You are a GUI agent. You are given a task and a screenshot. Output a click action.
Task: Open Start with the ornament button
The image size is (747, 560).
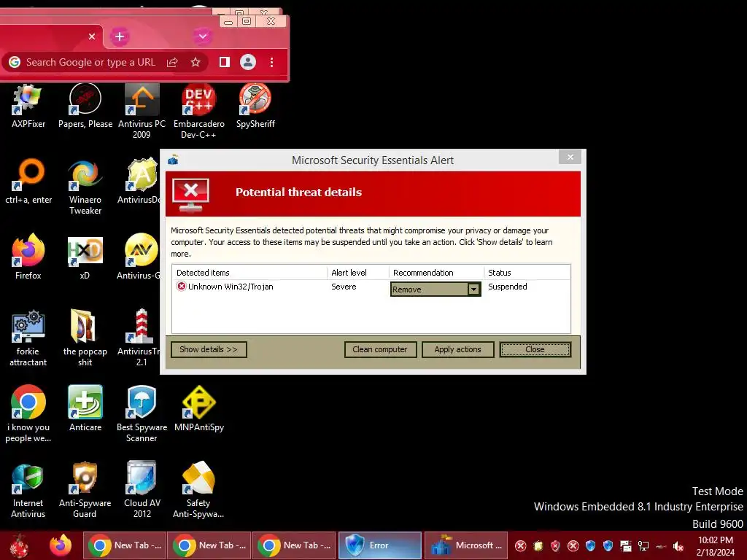[x=19, y=545]
